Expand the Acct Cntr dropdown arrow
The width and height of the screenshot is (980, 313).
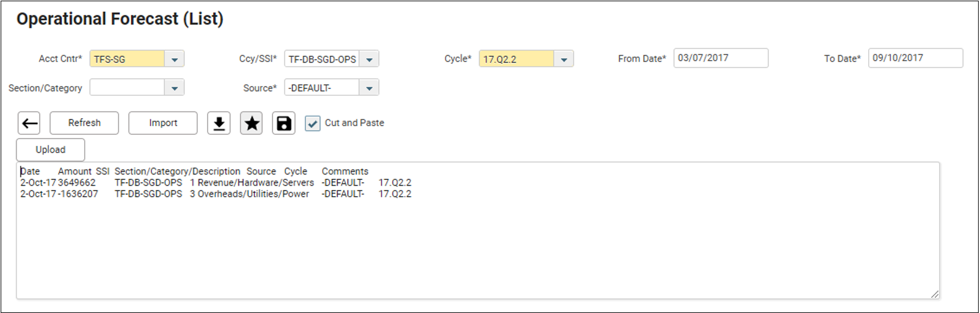coord(174,59)
